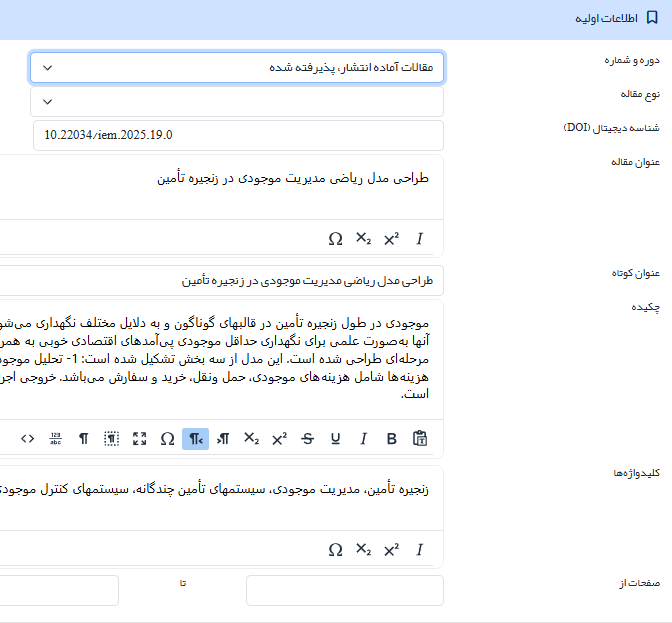Viewport: 672px width, 623px height.
Task: Maximize the abstract editor to fullscreen
Action: point(139,438)
